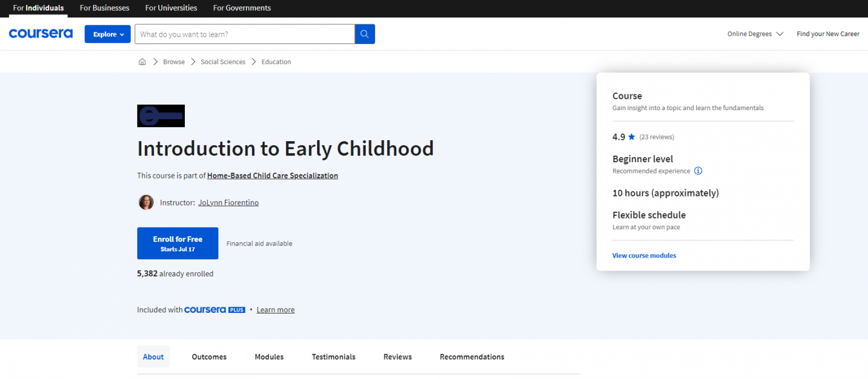Screen dimensions: 868x379
Task: Open the 23 reviews link
Action: point(656,136)
